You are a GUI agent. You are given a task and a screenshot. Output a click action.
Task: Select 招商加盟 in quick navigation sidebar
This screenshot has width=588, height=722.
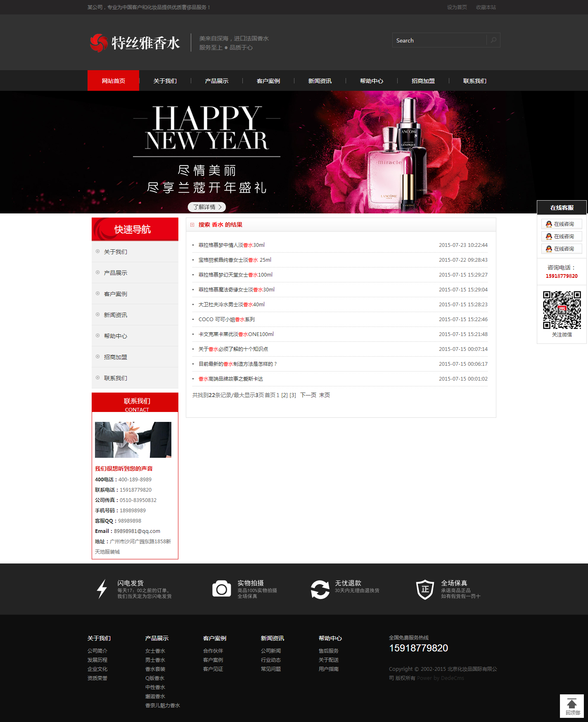tap(135, 357)
